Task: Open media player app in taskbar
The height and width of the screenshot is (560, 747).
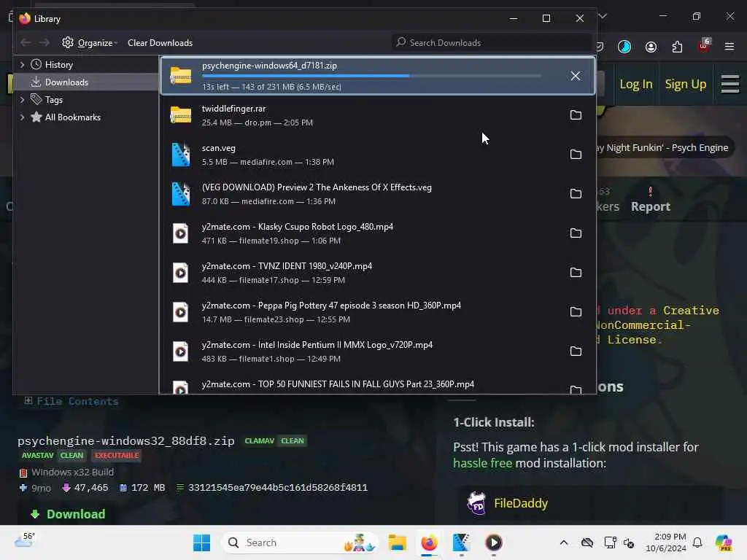Action: coord(494,542)
